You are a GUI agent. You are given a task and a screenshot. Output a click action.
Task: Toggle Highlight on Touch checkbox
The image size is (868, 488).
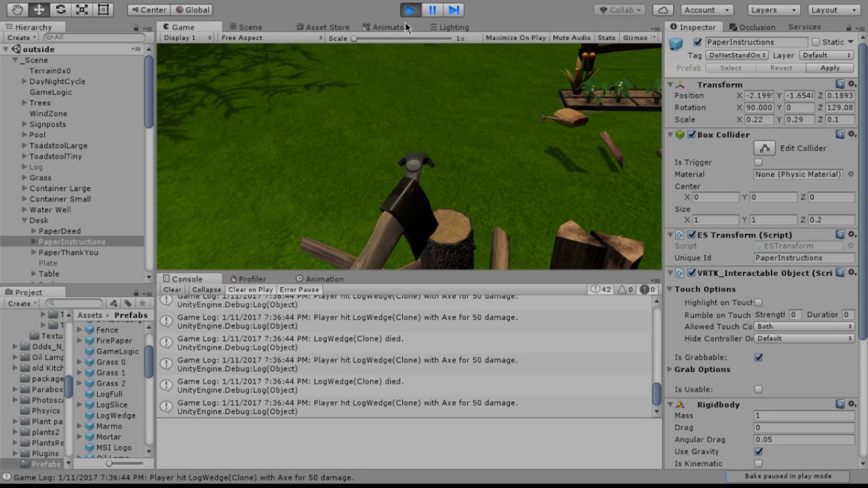758,303
